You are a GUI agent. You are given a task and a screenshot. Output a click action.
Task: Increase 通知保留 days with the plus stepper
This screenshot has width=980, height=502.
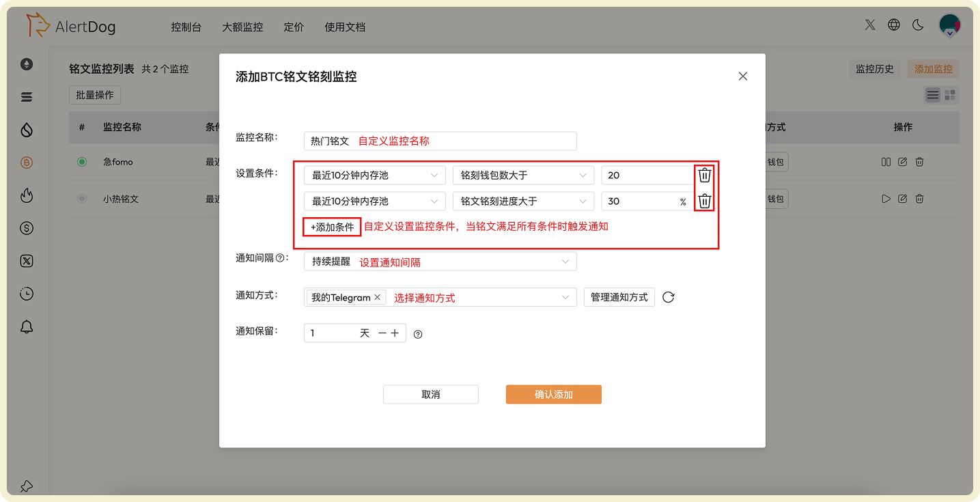pos(393,333)
